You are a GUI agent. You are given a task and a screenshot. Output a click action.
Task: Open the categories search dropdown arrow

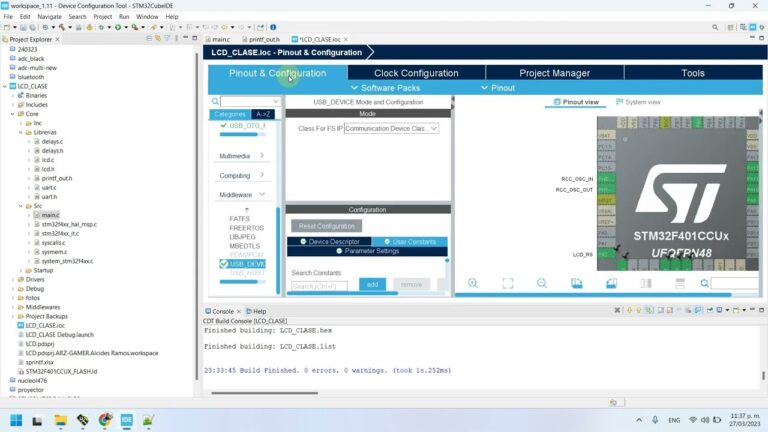[276, 101]
